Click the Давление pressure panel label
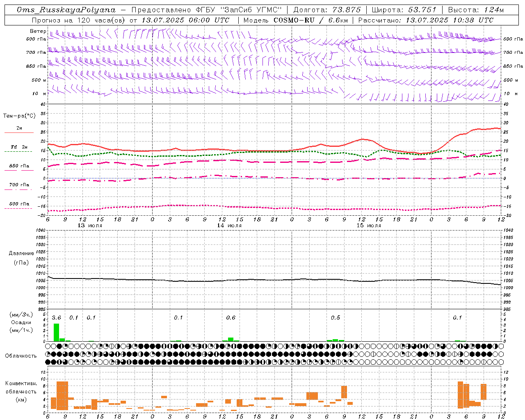525x420 pixels. [21, 253]
